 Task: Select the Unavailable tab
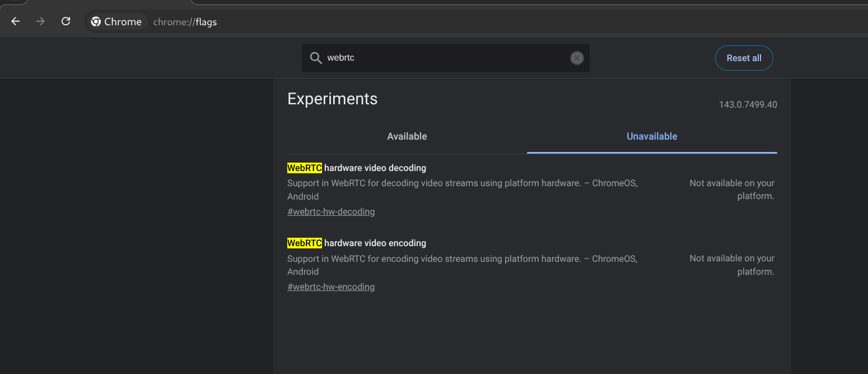pos(651,136)
